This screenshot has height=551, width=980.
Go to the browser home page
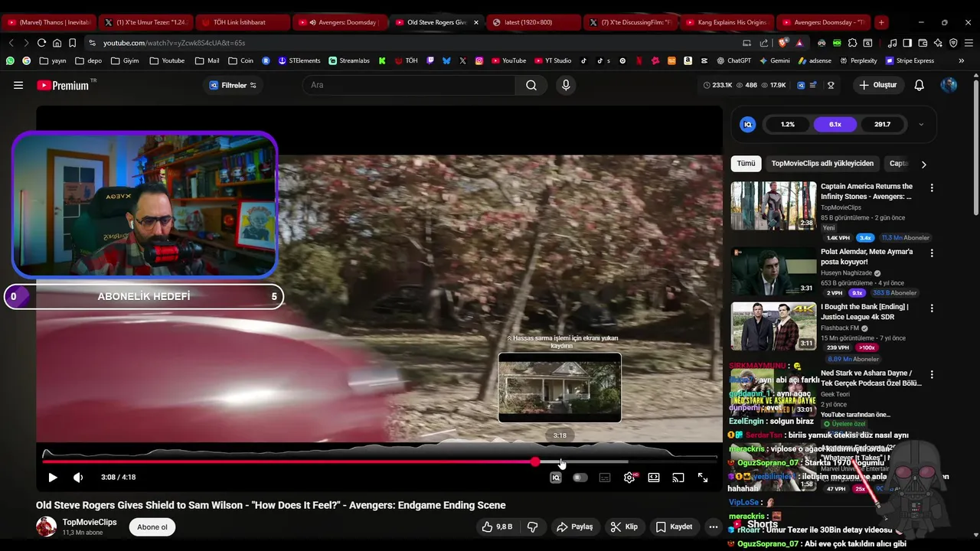(57, 43)
